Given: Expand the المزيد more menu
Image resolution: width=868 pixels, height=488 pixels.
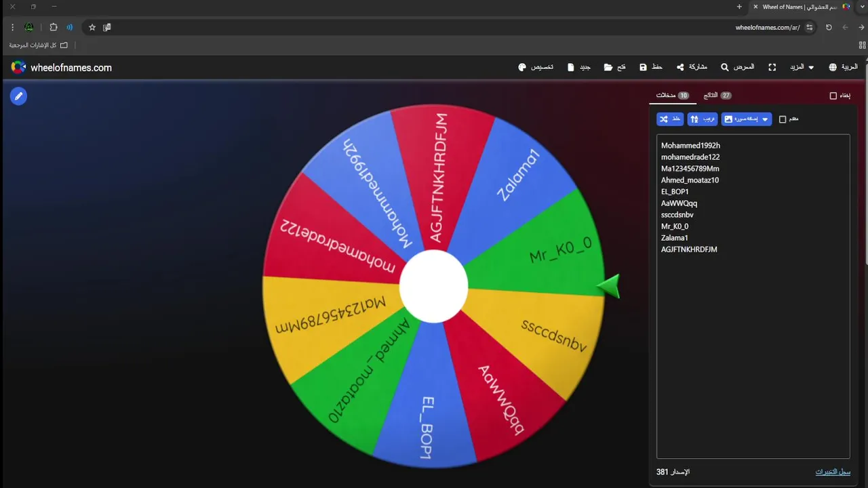Looking at the screenshot, I should point(801,67).
